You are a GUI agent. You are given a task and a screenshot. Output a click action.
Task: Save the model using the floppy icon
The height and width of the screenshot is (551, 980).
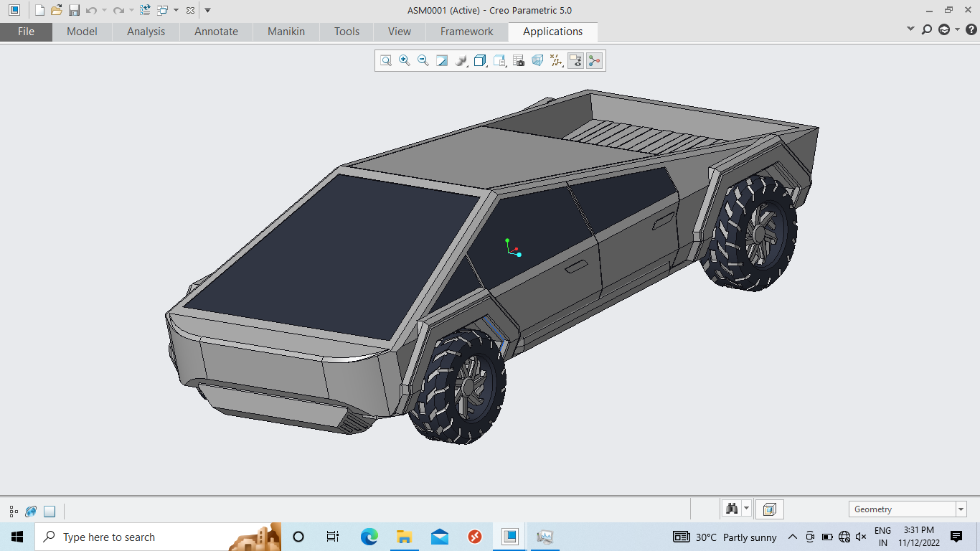pos(74,10)
